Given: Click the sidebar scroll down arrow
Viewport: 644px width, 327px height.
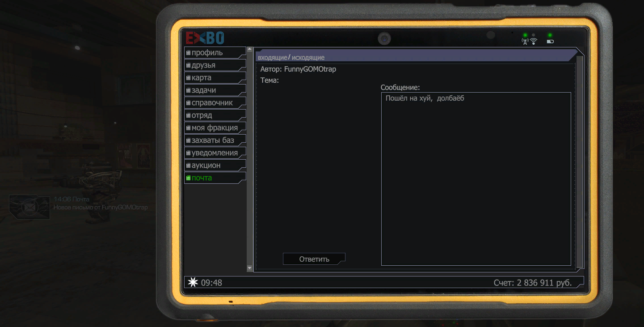Looking at the screenshot, I should pyautogui.click(x=250, y=268).
